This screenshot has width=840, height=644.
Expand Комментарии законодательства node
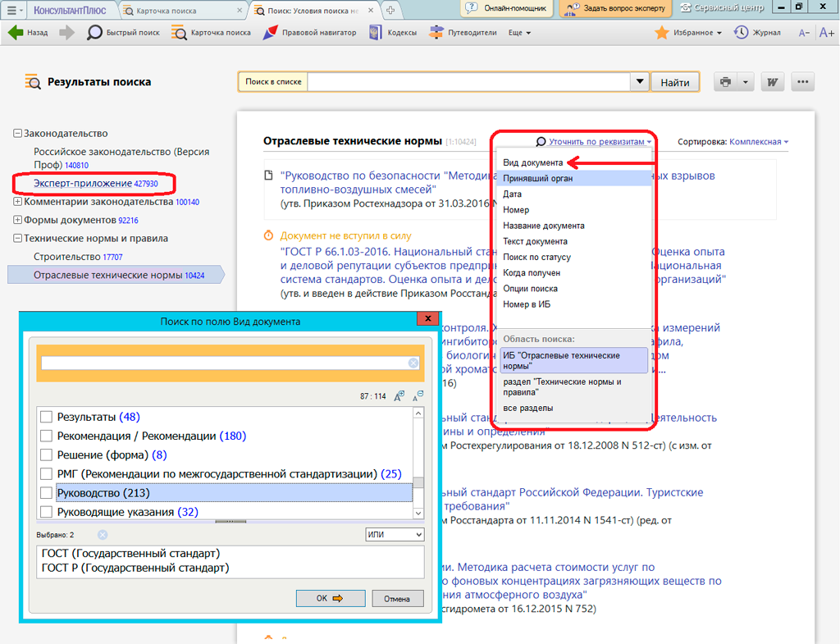pos(17,202)
